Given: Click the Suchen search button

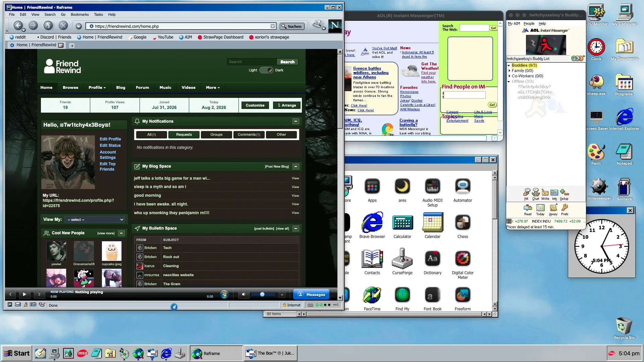Looking at the screenshot, I should pyautogui.click(x=291, y=26).
